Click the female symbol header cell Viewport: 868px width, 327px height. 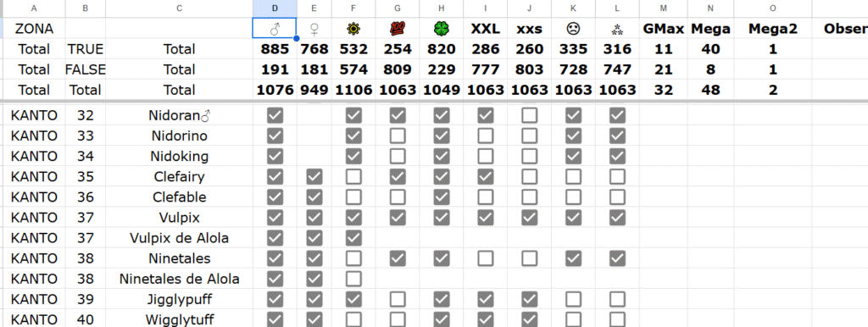click(x=314, y=28)
